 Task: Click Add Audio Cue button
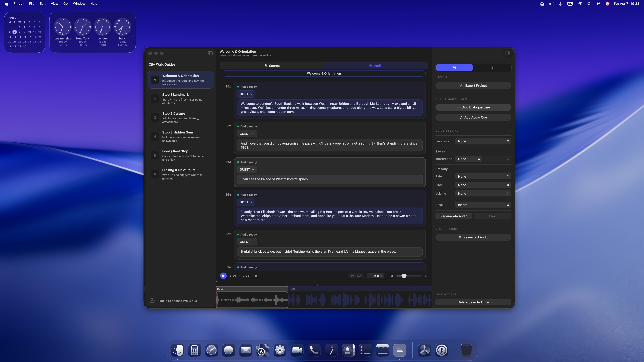[473, 117]
